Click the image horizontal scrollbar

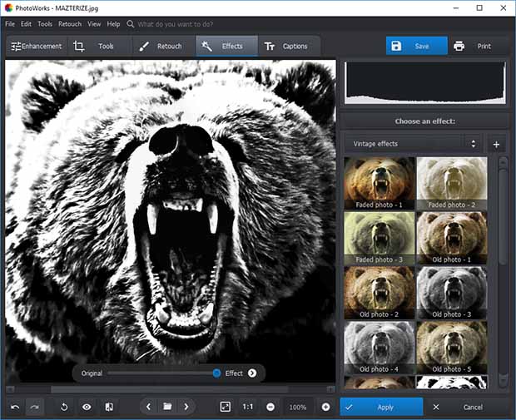(x=170, y=389)
